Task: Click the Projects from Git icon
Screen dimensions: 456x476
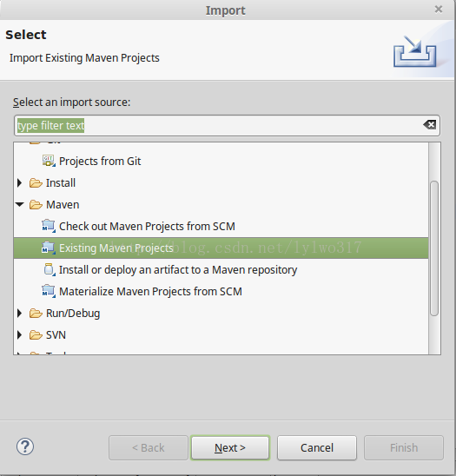Action: pyautogui.click(x=49, y=161)
